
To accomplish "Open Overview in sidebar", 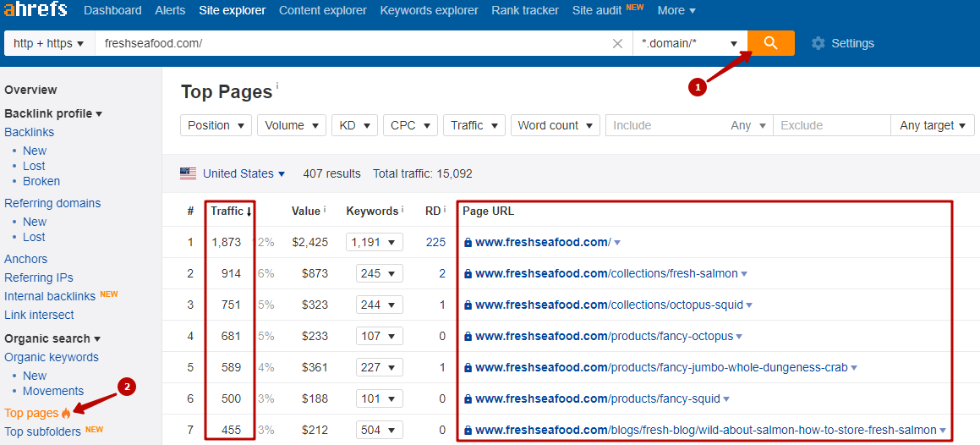I will coord(30,90).
